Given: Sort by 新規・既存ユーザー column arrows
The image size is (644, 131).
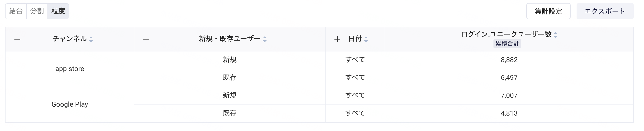Looking at the screenshot, I should click(264, 39).
